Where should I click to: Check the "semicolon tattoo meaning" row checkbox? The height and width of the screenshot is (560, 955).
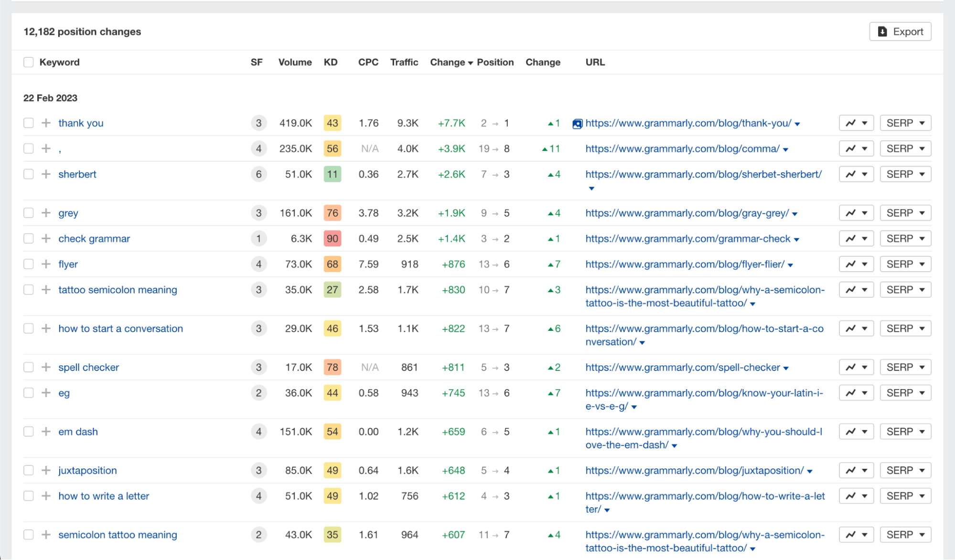pos(28,535)
